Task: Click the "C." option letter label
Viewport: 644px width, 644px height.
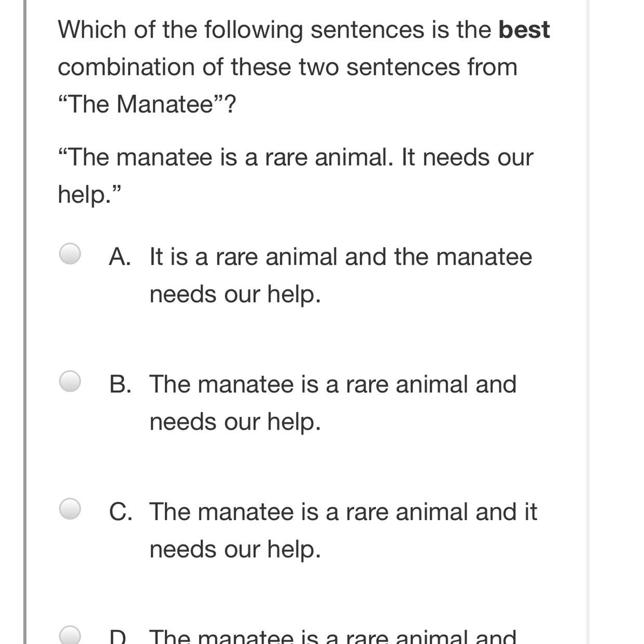Action: pos(120,511)
